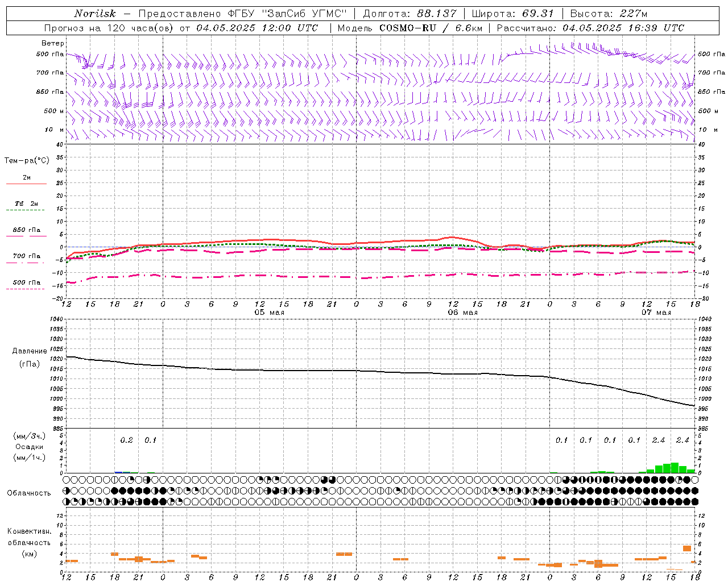Click the "Долгота: 88.137" header field
The height and width of the screenshot is (582, 728).
(409, 14)
